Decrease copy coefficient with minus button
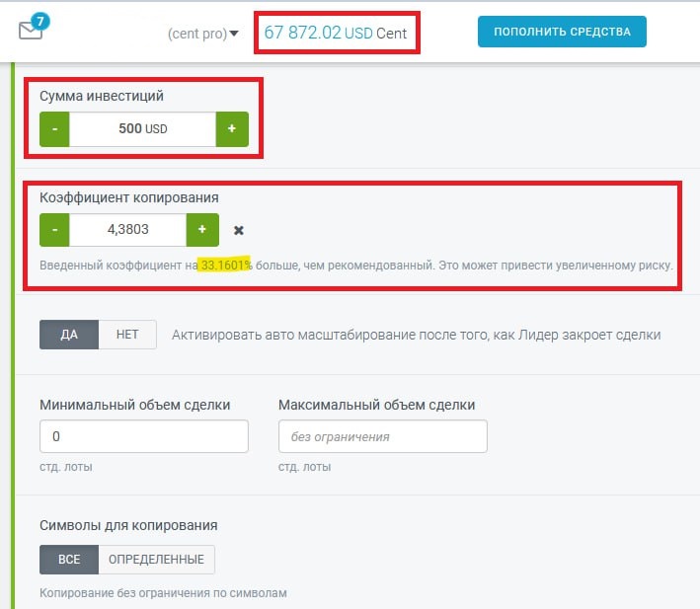700x609 pixels. point(54,230)
